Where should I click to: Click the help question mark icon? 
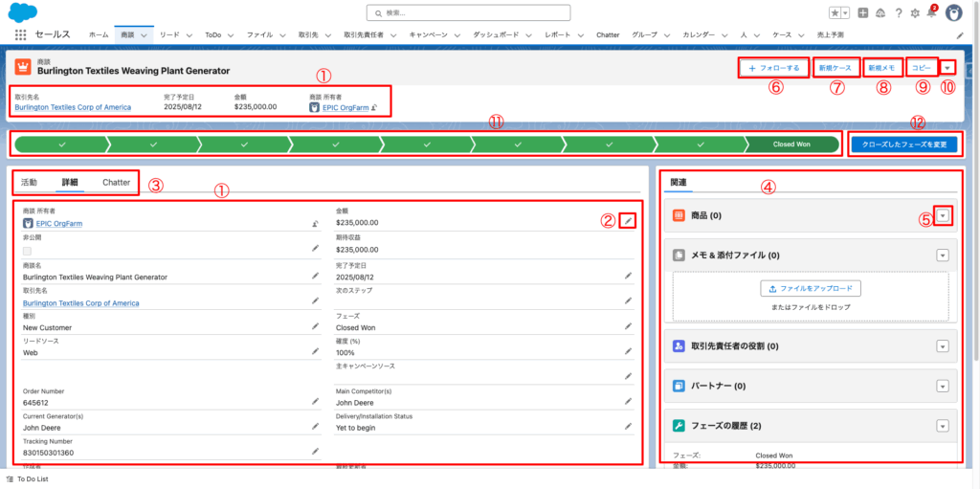[898, 12]
